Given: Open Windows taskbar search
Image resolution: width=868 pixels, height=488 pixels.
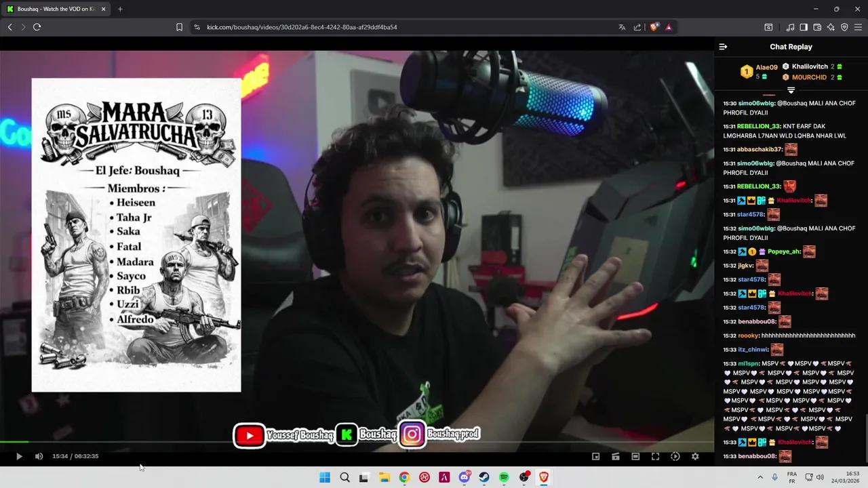Looking at the screenshot, I should point(344,477).
